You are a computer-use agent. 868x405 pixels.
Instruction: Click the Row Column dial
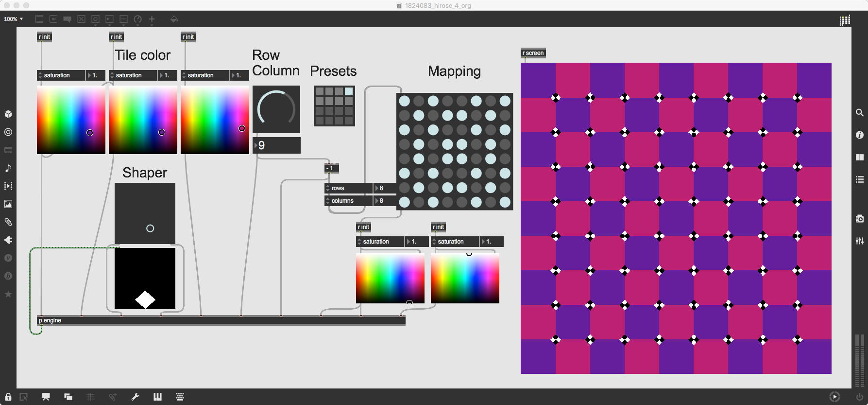276,109
